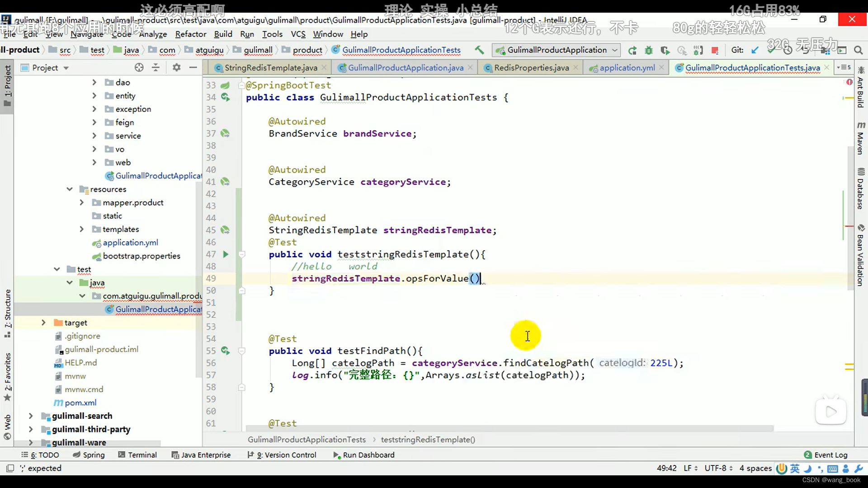Open Bean Validation tool window

pyautogui.click(x=861, y=255)
